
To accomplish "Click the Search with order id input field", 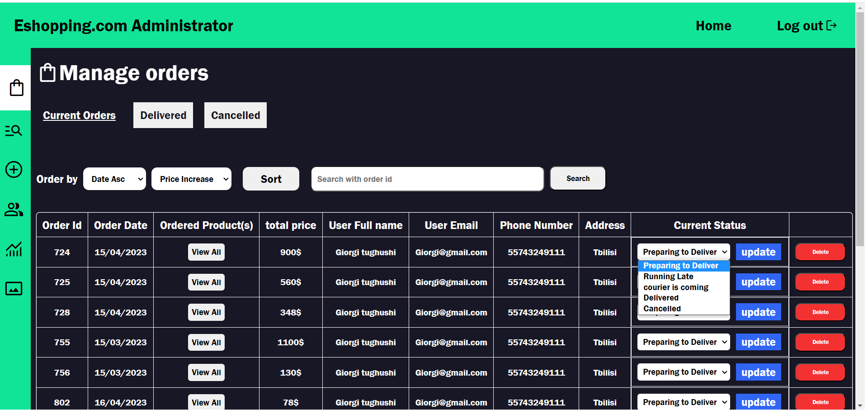I will pos(427,179).
